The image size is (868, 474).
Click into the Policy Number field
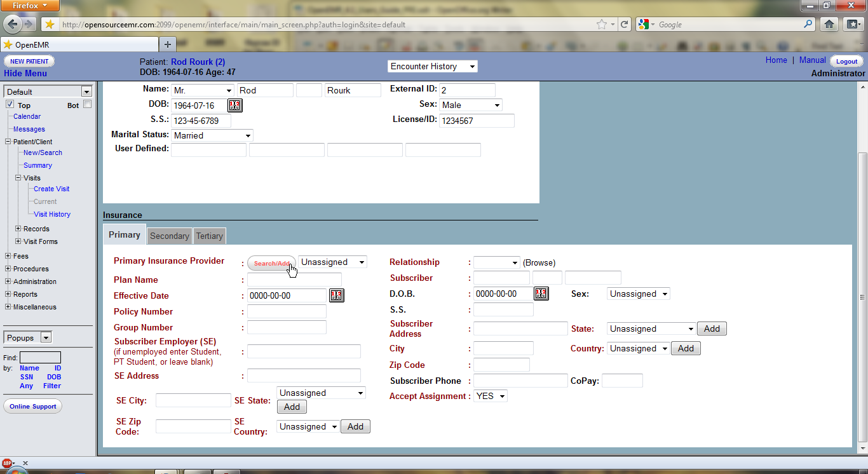click(287, 311)
